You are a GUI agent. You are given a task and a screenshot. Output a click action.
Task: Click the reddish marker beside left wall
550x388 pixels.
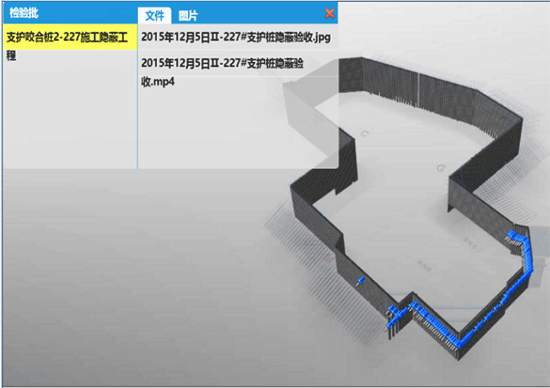click(329, 259)
